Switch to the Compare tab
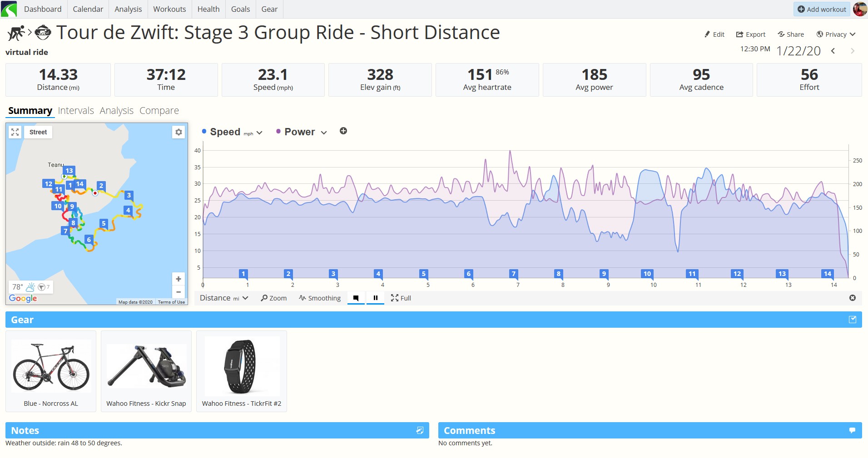The height and width of the screenshot is (458, 868). [159, 111]
